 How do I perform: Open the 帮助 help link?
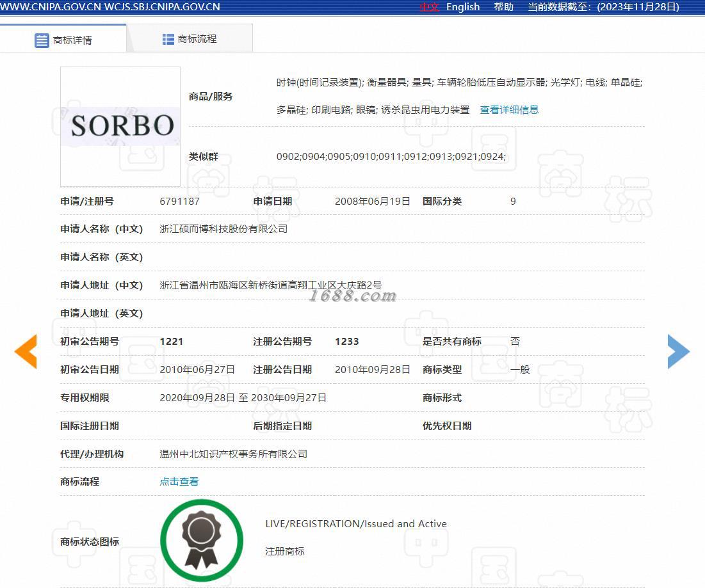[x=503, y=7]
